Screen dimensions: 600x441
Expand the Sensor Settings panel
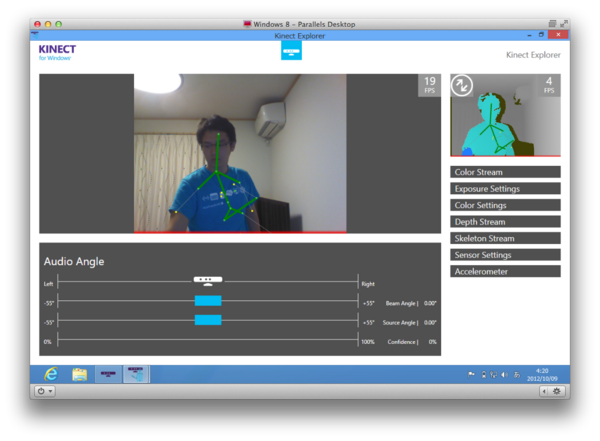point(505,255)
